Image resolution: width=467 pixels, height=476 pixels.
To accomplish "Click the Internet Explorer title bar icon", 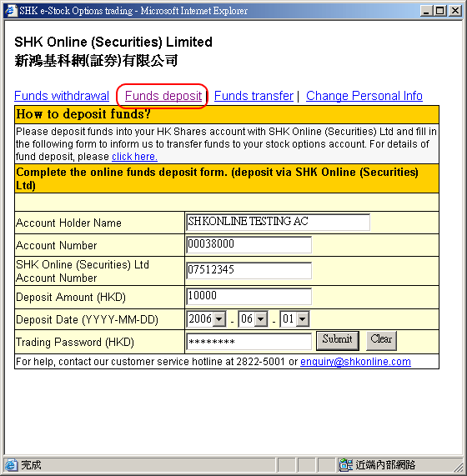I will tap(10, 11).
